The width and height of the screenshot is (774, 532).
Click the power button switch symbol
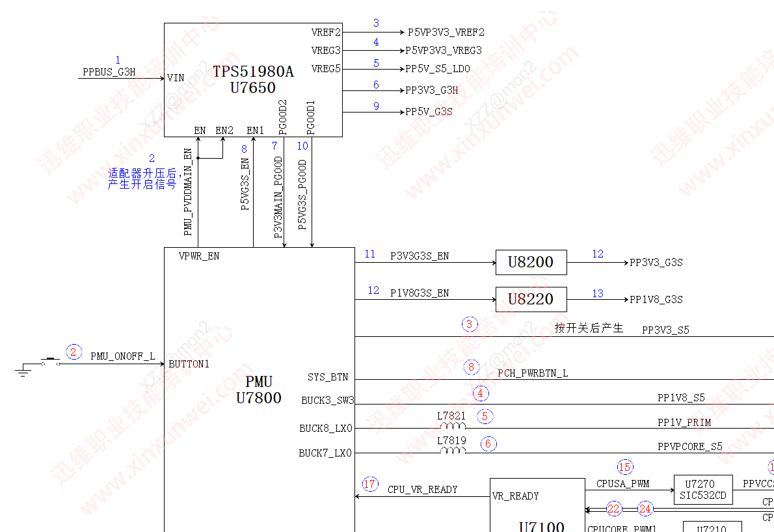pos(50,362)
